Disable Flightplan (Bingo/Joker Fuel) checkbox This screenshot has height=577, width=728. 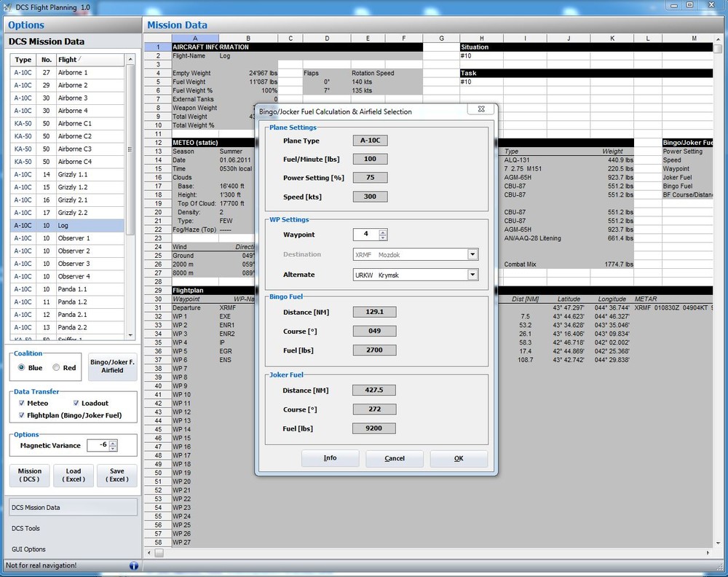(21, 415)
